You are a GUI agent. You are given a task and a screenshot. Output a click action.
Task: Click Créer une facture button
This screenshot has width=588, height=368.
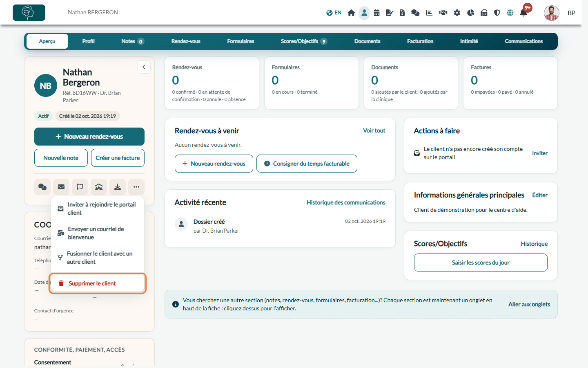click(x=118, y=158)
